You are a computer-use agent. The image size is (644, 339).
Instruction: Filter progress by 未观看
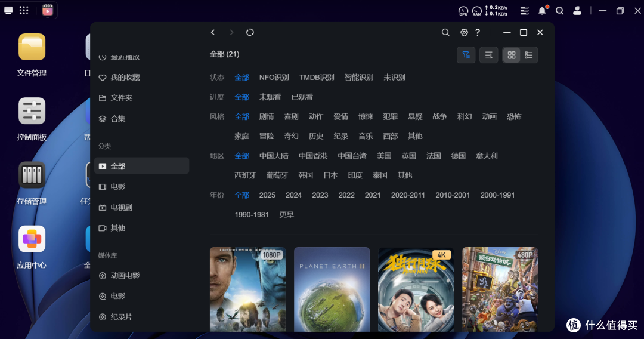coord(270,97)
